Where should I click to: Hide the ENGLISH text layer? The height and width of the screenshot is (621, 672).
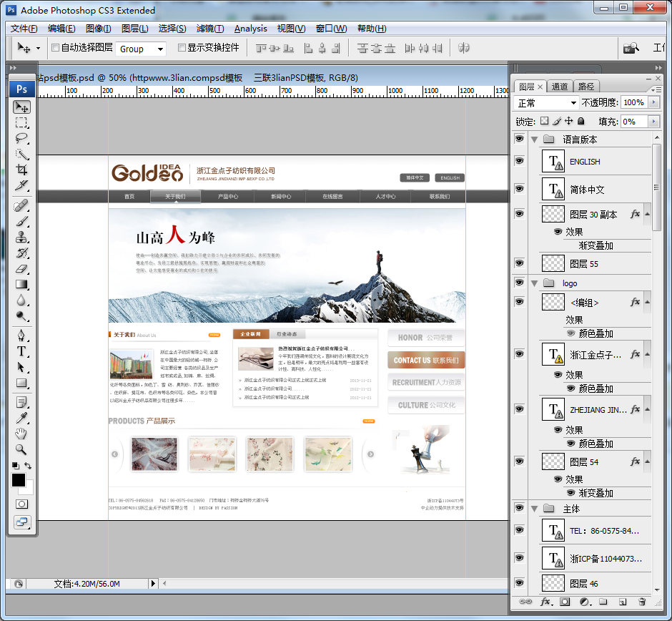click(x=520, y=161)
